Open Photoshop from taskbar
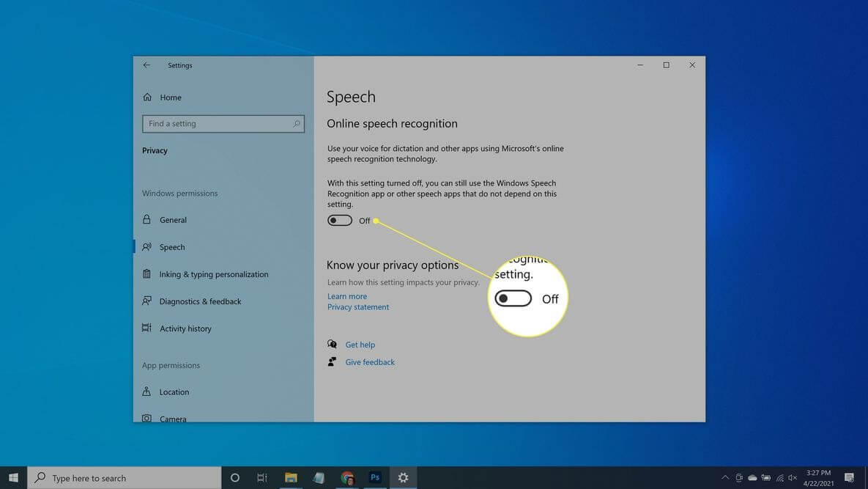Viewport: 868px width, 489px height. point(375,477)
